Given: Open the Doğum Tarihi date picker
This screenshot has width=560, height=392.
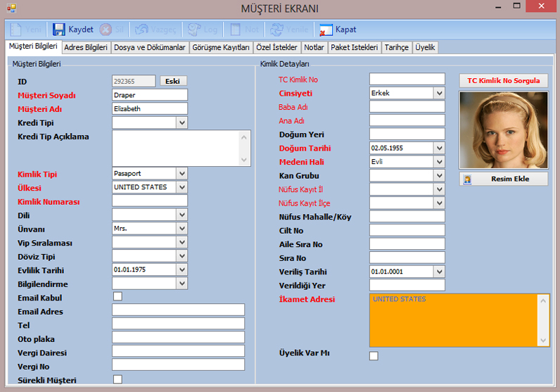Looking at the screenshot, I should tap(439, 148).
